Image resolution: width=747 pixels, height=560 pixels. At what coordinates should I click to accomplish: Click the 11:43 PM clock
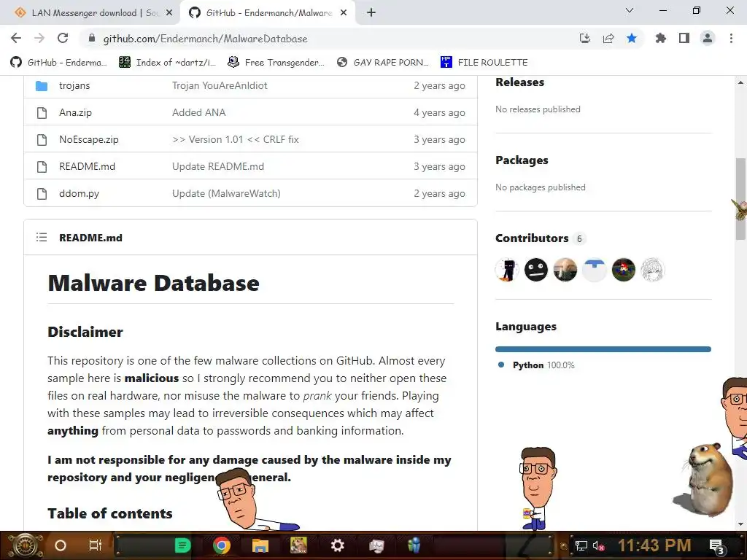point(654,545)
